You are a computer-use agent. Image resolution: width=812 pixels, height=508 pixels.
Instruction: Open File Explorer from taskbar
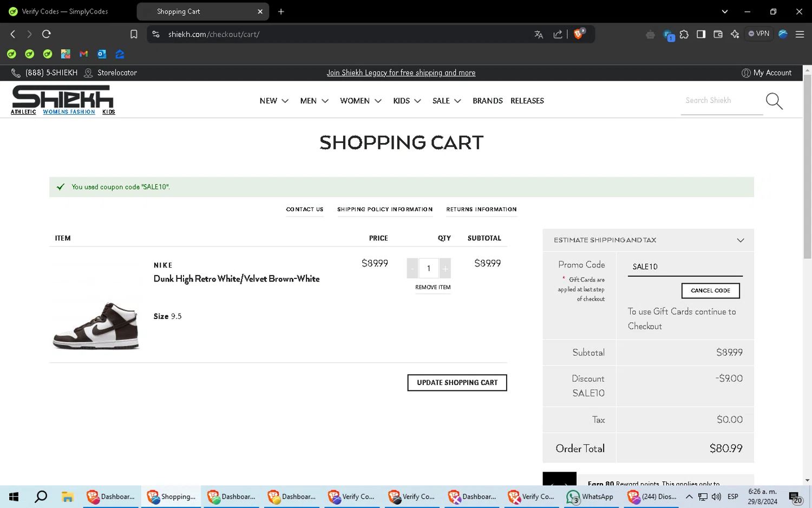click(68, 497)
